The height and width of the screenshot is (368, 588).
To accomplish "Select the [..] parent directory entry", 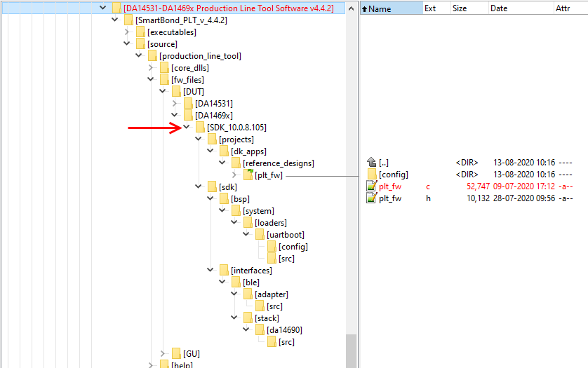I will (x=384, y=163).
